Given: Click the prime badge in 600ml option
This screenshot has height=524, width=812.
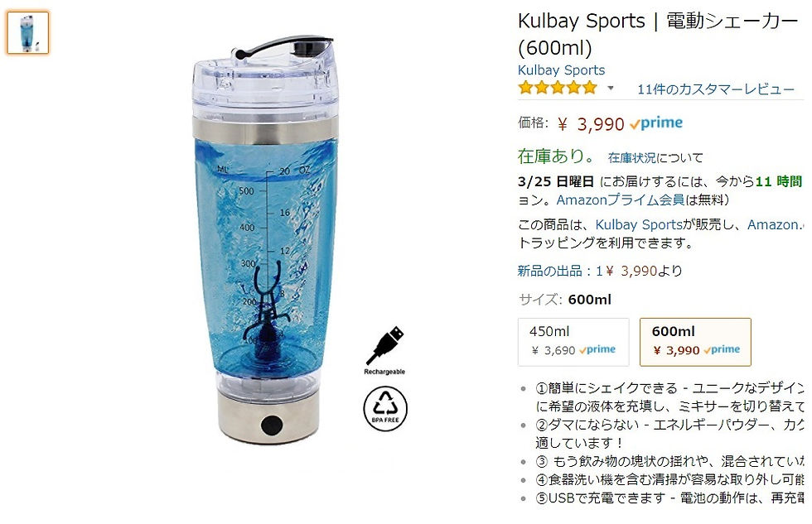Looking at the screenshot, I should pyautogui.click(x=722, y=349).
